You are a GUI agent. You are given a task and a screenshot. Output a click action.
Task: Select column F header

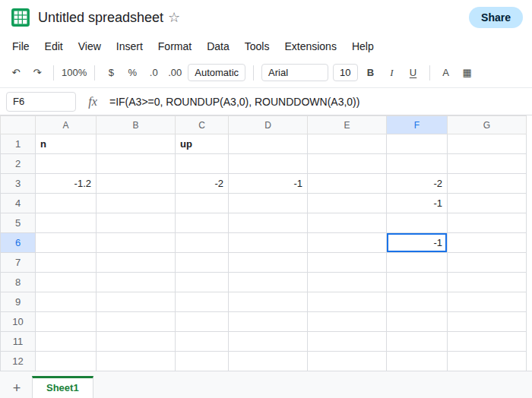[x=416, y=125]
